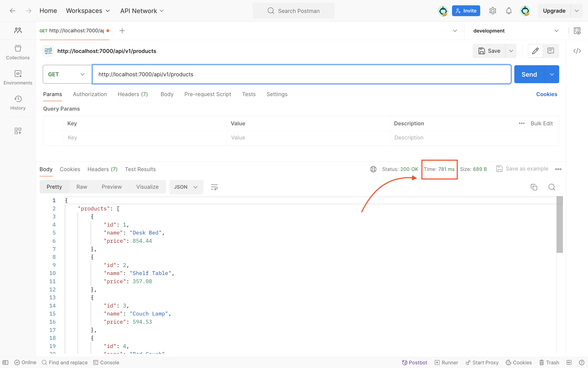Copy the response body
The image size is (588, 368).
534,187
